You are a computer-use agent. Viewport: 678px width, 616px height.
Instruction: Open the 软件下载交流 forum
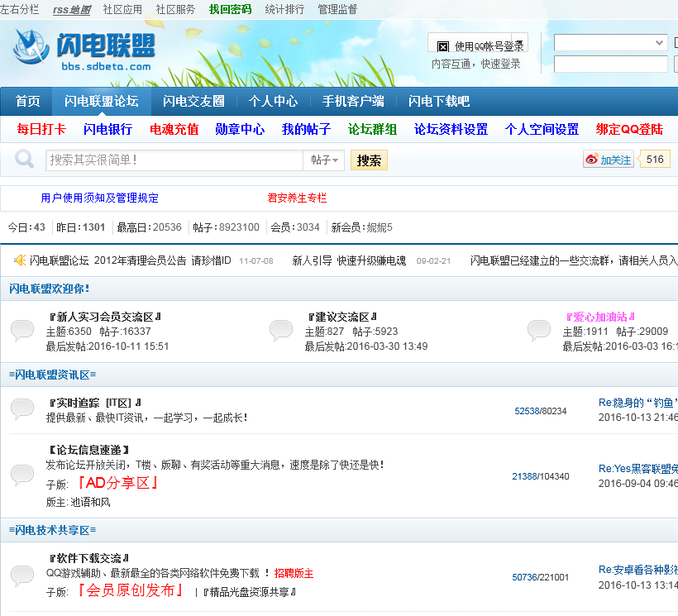pos(88,558)
